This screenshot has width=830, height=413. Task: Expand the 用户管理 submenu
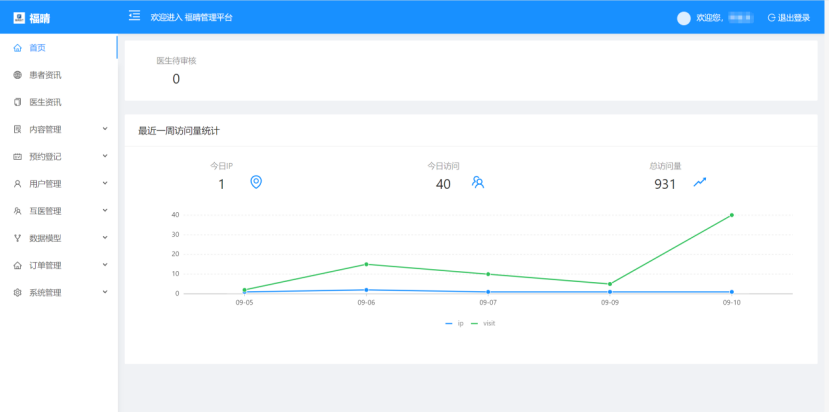click(x=58, y=184)
